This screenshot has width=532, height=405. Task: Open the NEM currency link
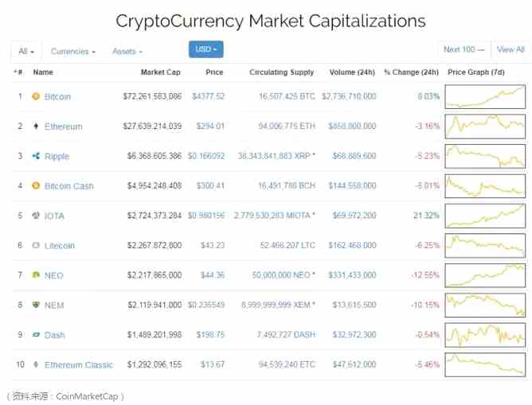pos(54,306)
